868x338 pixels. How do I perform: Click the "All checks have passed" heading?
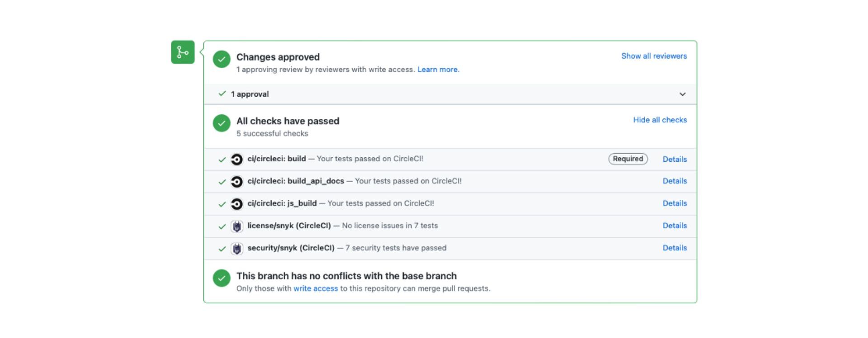(x=288, y=121)
